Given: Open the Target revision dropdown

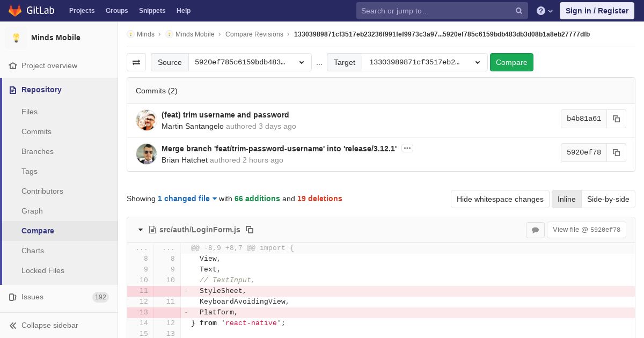Looking at the screenshot, I should [425, 62].
